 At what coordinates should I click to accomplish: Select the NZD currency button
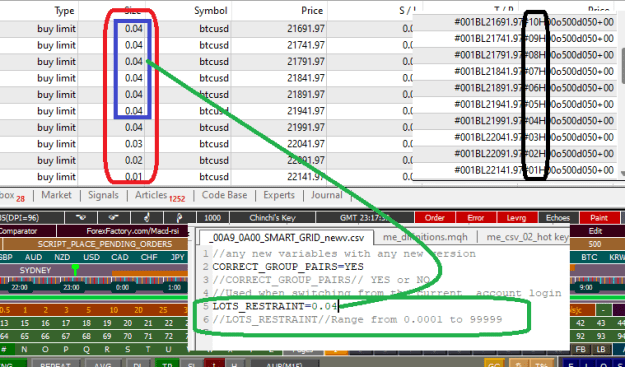coord(62,257)
